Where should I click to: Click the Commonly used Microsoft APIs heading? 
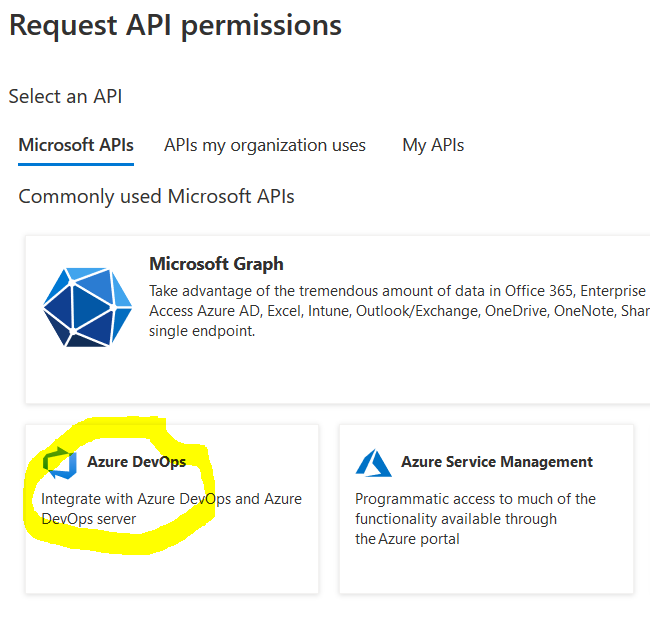156,196
